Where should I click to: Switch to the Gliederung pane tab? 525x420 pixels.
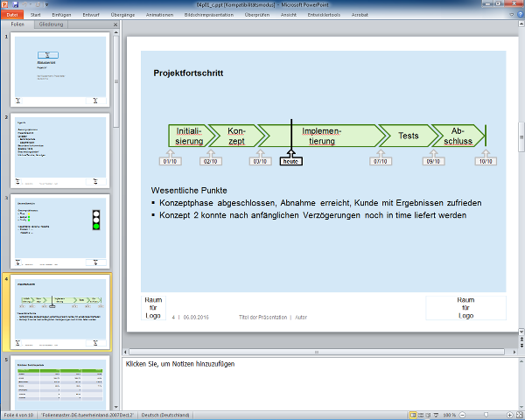point(52,24)
